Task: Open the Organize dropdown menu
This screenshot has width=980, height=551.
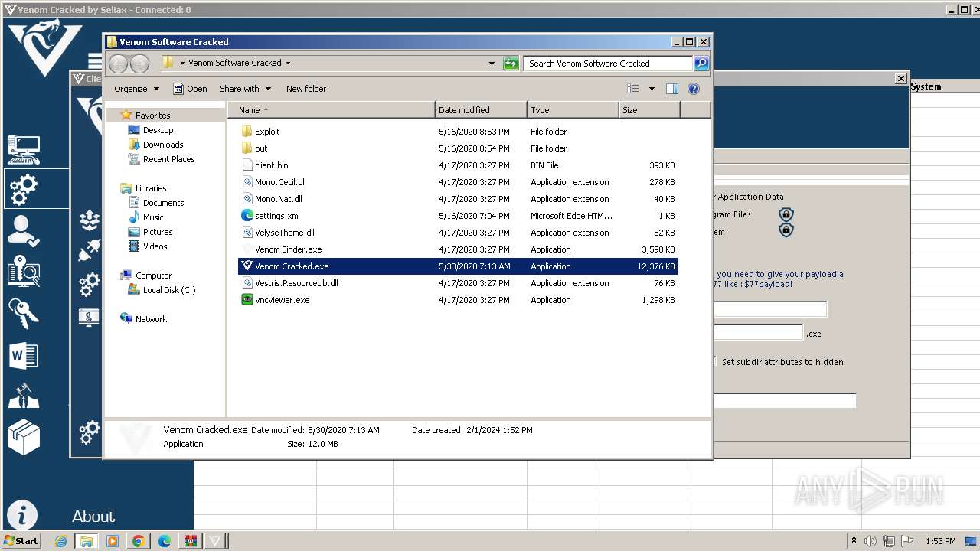Action: click(137, 89)
